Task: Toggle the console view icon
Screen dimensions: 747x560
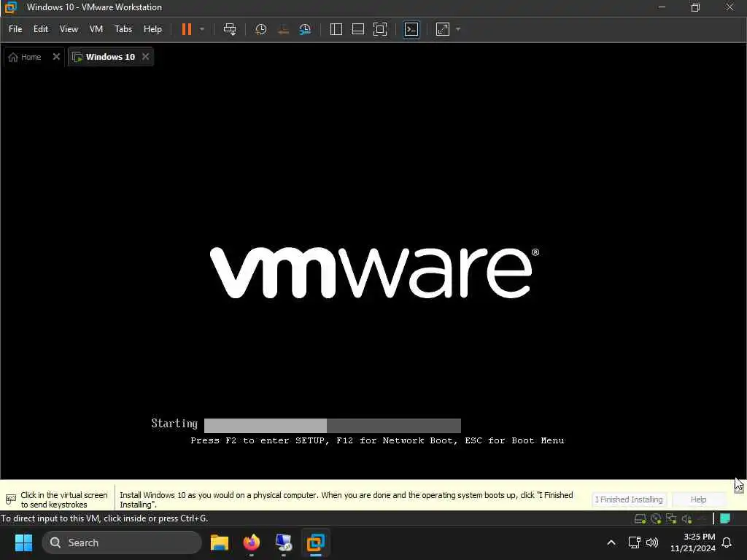Action: point(411,29)
